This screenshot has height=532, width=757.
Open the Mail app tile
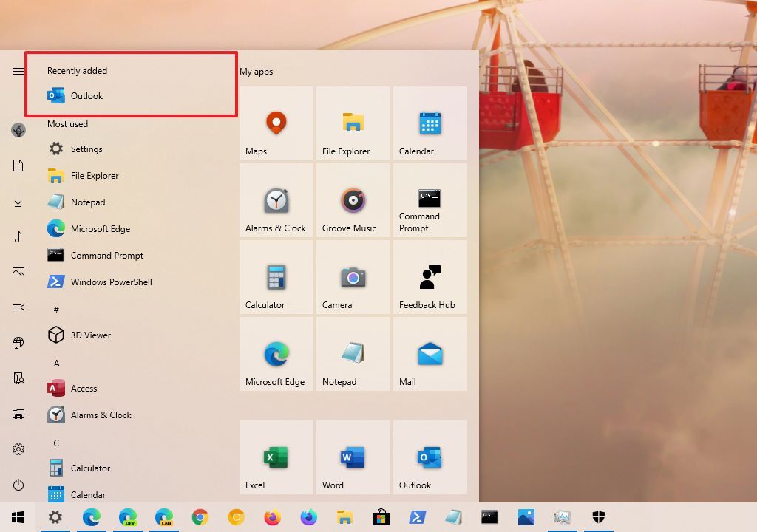(430, 354)
